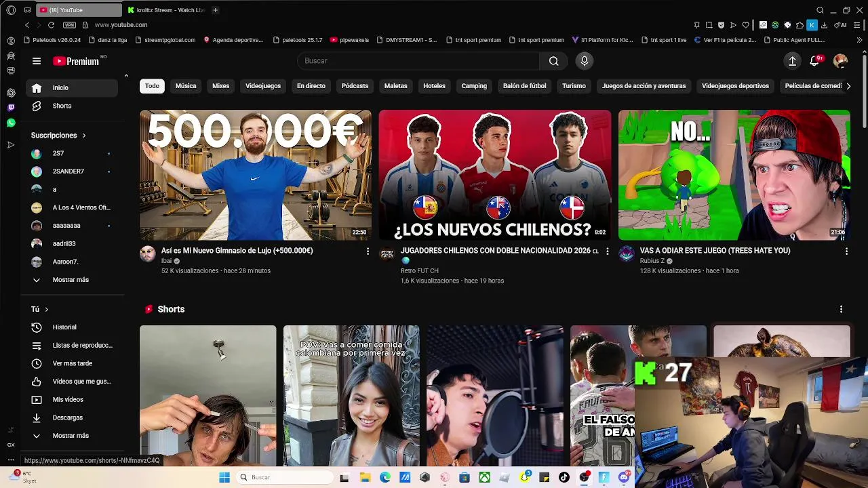Open the YouTube notifications bell

[x=816, y=61]
